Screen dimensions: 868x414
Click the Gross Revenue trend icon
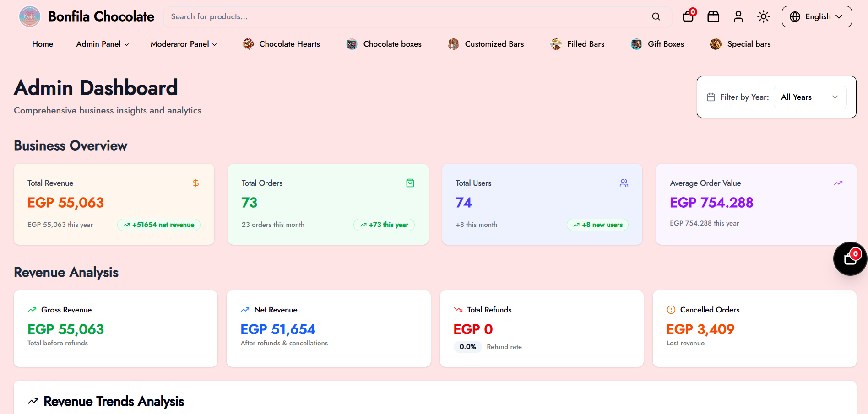coord(32,310)
